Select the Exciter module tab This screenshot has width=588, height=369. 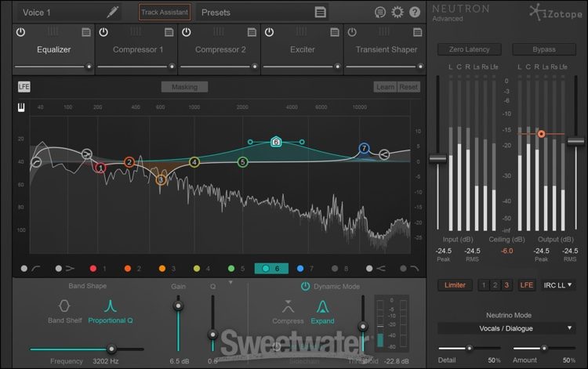(x=303, y=49)
